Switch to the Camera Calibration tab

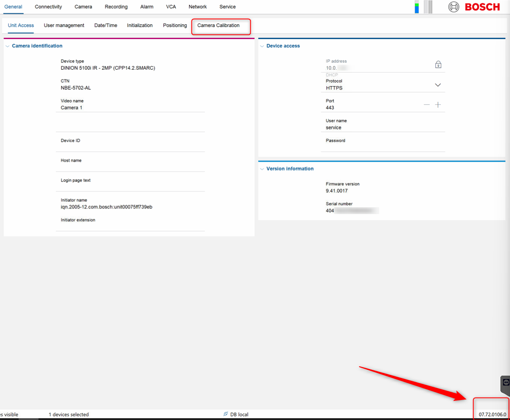218,26
